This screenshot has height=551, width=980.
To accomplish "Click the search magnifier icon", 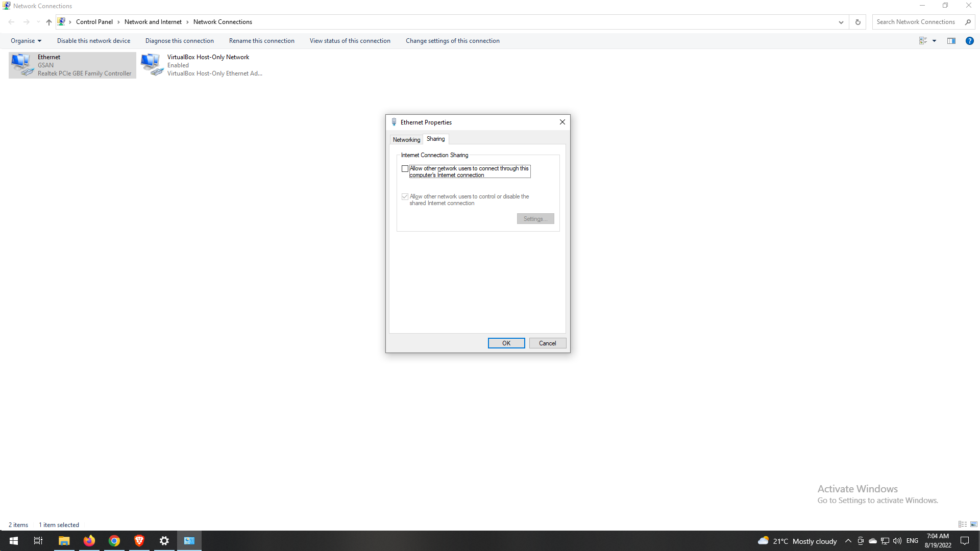I will tap(968, 22).
